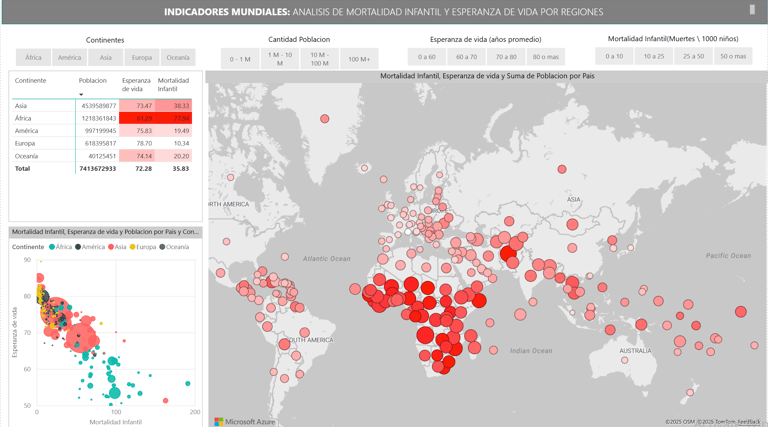Viewport: 768px width, 427px height.
Task: Filter infant mortality 0 a 10
Action: point(614,56)
